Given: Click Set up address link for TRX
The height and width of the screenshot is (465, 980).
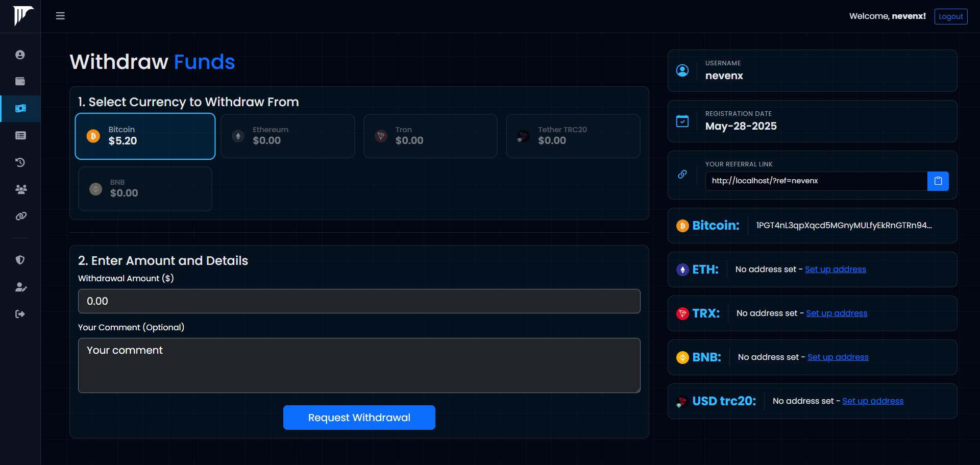Looking at the screenshot, I should (x=837, y=313).
